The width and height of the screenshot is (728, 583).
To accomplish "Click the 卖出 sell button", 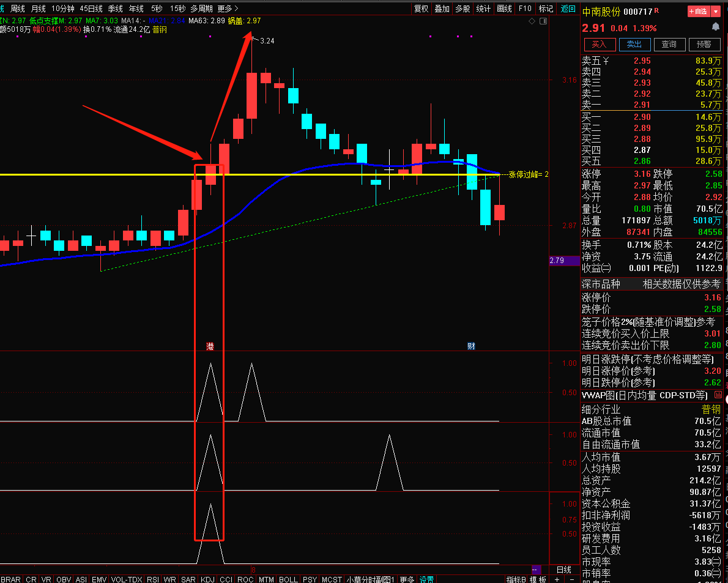I will coord(634,44).
